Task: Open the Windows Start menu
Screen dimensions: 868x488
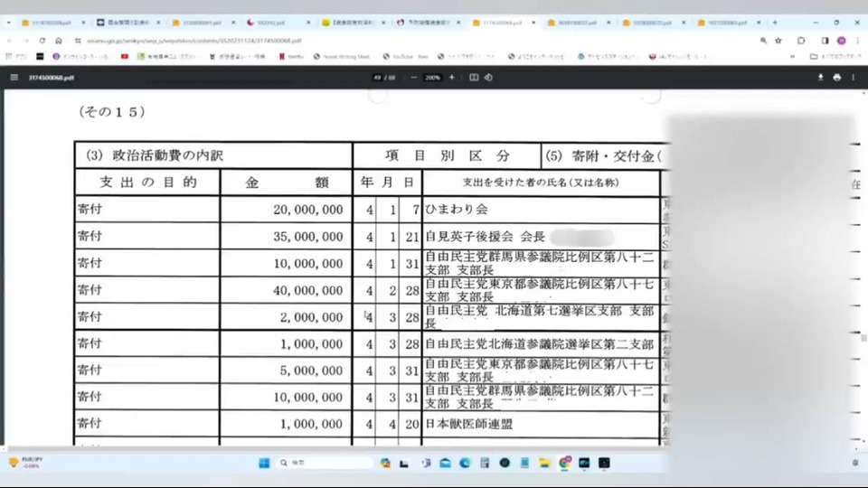Action: pyautogui.click(x=264, y=463)
